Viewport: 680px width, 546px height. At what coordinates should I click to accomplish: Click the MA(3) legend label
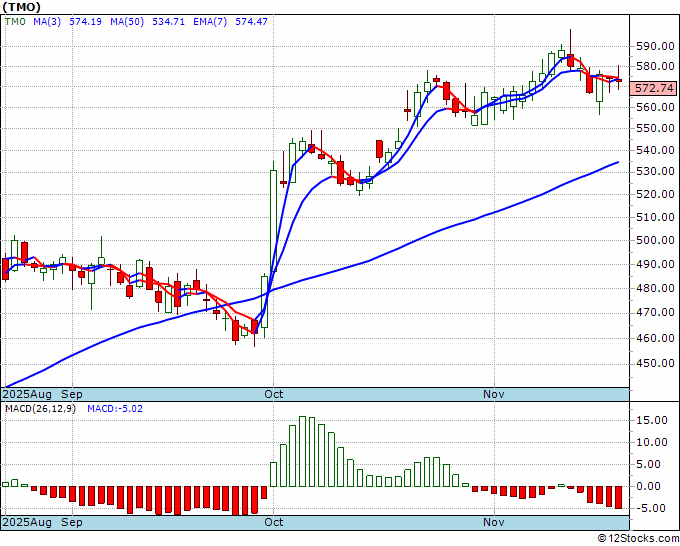click(x=47, y=21)
